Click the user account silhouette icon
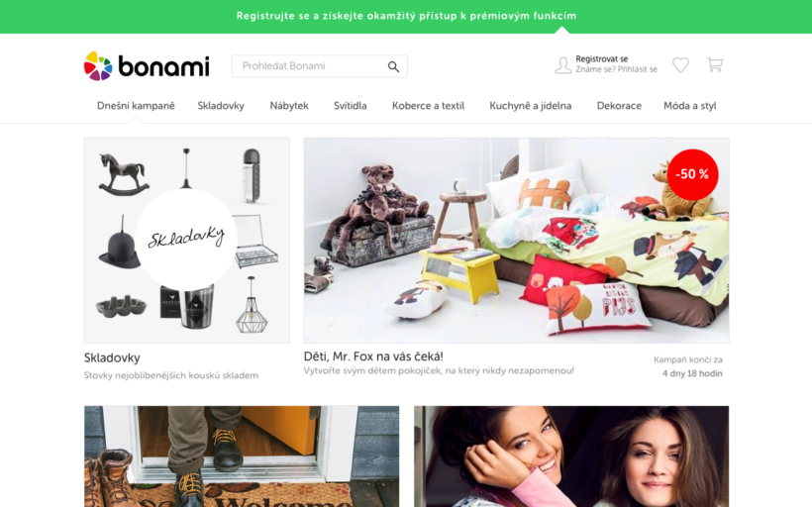This screenshot has height=507, width=812. pyautogui.click(x=562, y=65)
